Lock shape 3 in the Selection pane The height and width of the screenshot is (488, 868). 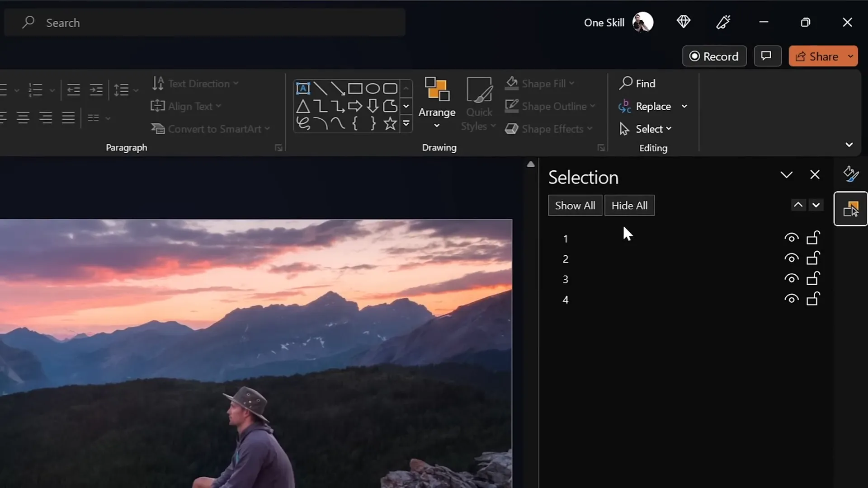[x=813, y=279]
